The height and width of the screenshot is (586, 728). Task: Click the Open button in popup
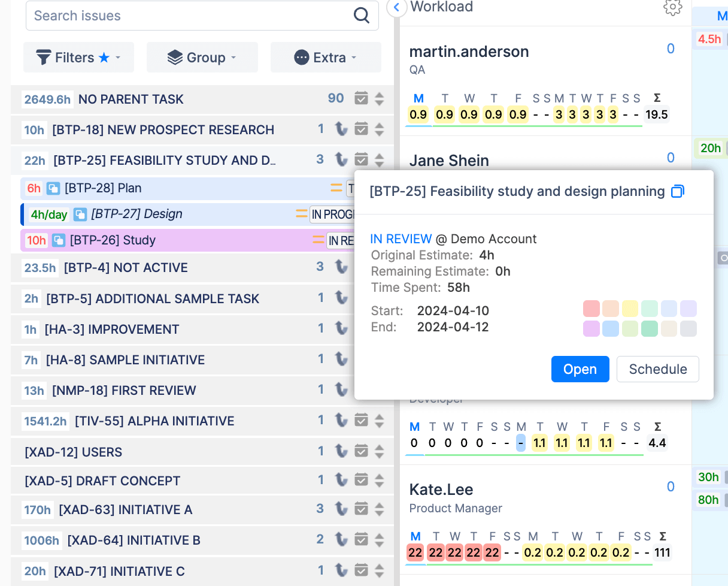[x=580, y=369]
